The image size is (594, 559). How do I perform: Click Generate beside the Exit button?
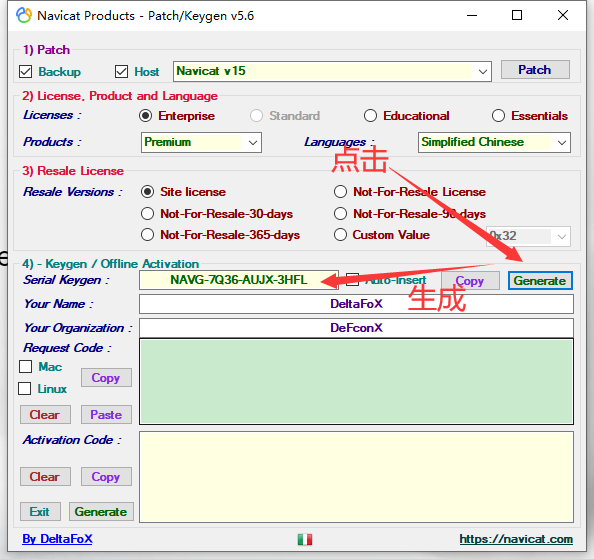click(x=101, y=512)
